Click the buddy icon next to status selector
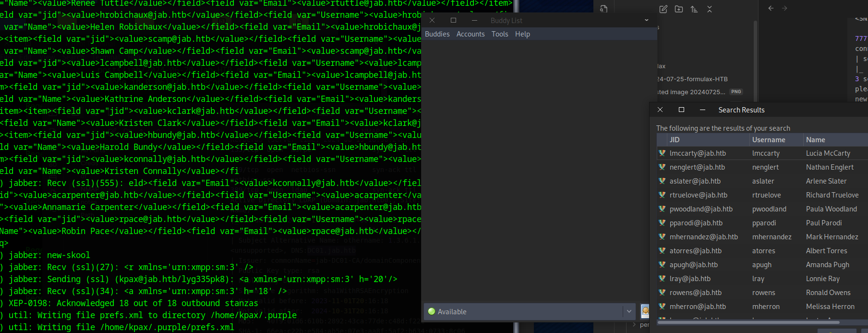Screen dimensions: 868x333 (x=645, y=311)
